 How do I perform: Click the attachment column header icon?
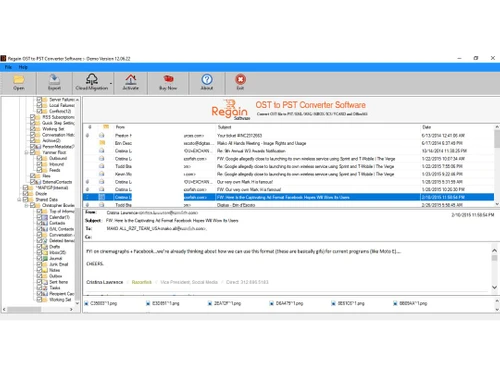pyautogui.click(x=90, y=127)
